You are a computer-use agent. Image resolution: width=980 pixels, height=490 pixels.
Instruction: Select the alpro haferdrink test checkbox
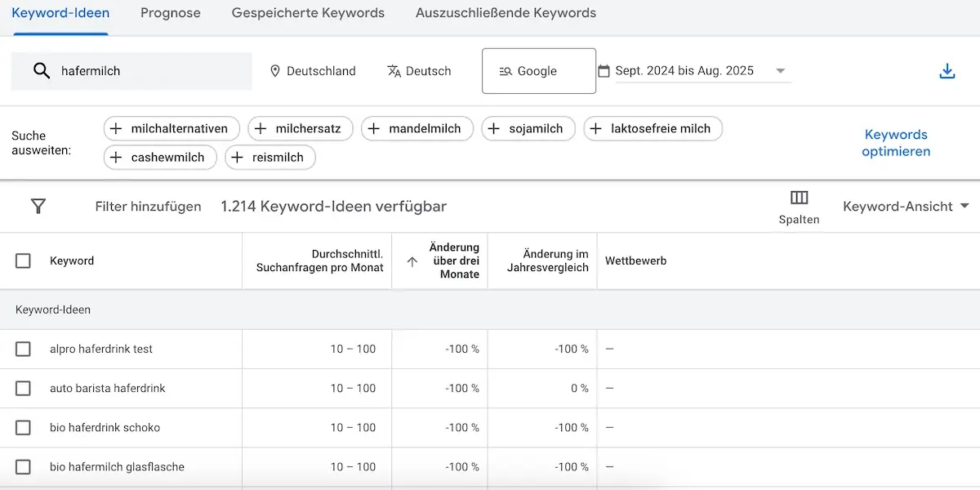23,349
